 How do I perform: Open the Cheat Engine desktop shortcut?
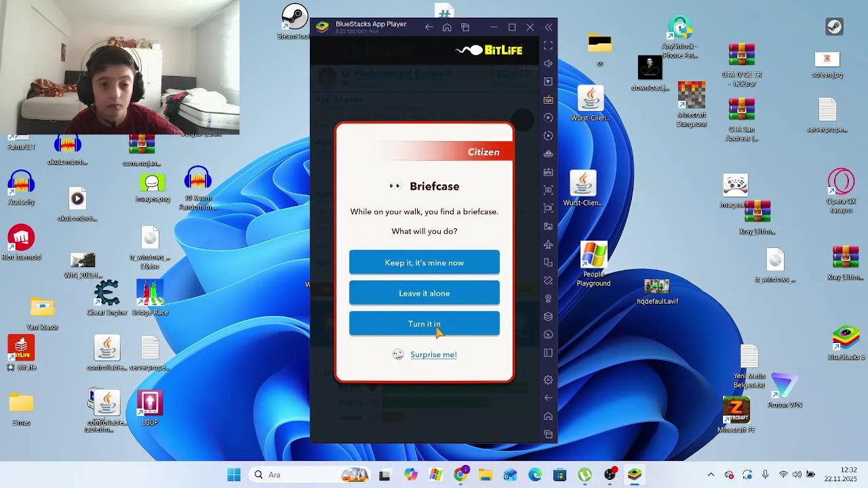point(106,298)
